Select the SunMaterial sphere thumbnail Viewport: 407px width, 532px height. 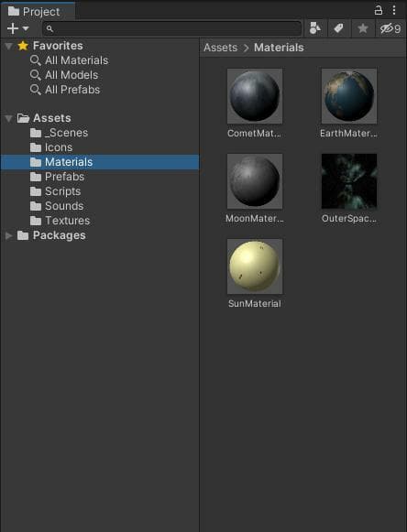coord(255,266)
